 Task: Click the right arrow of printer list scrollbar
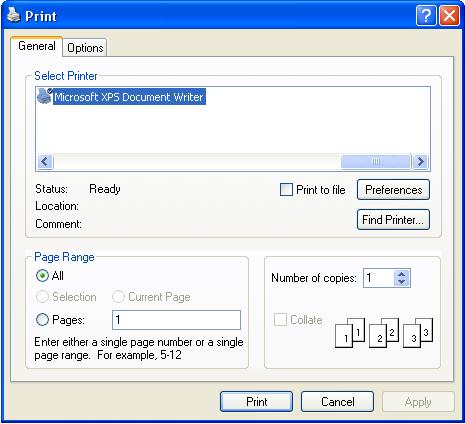(x=420, y=162)
